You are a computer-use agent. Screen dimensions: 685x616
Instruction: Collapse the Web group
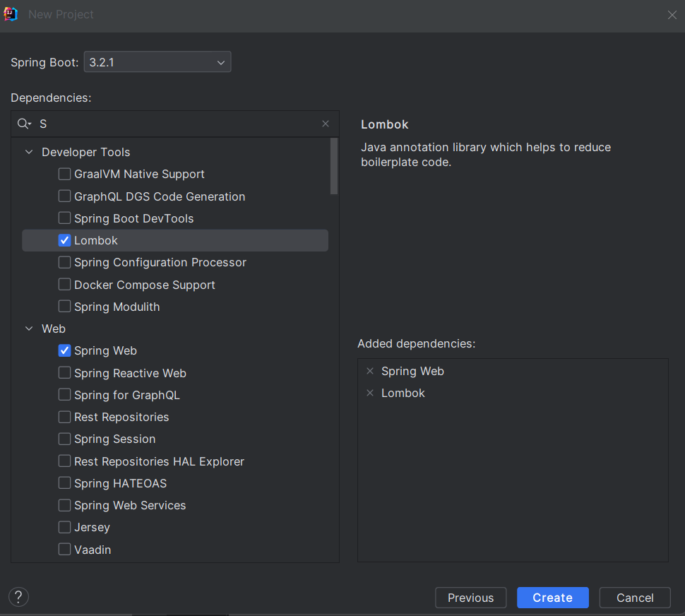(29, 328)
